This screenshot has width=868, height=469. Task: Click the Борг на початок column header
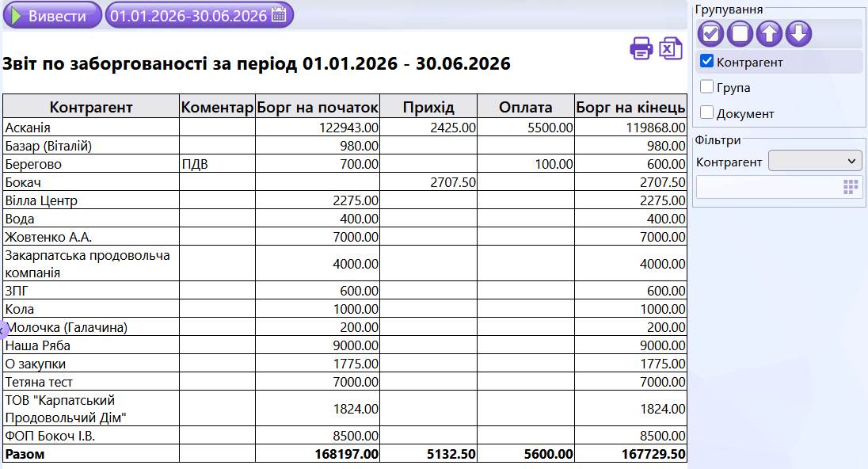click(318, 106)
